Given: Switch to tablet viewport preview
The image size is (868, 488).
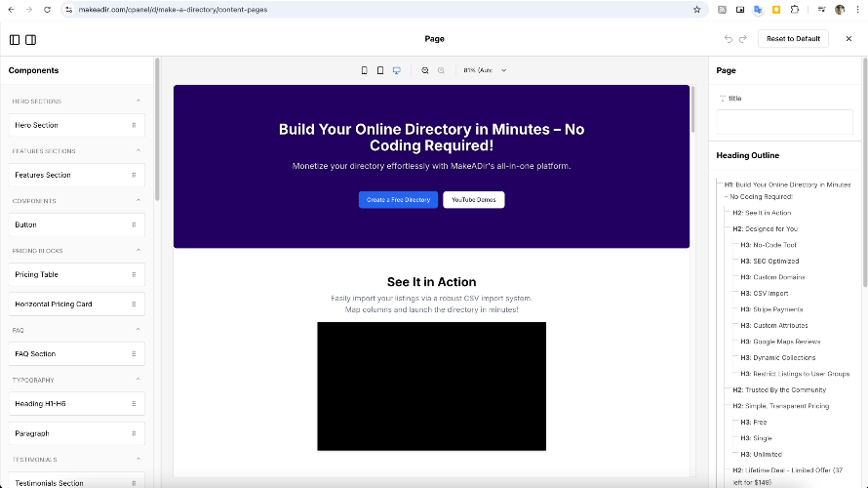Looking at the screenshot, I should point(380,70).
